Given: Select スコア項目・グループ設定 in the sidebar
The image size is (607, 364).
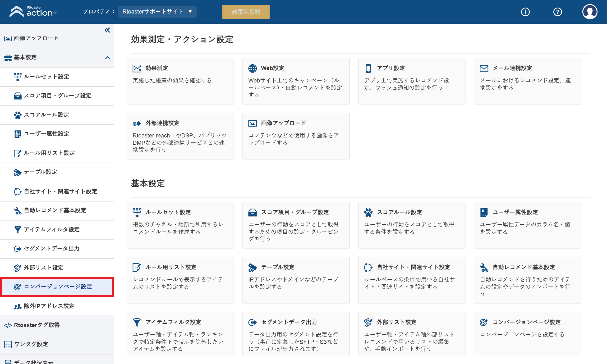Looking at the screenshot, I should (x=57, y=96).
